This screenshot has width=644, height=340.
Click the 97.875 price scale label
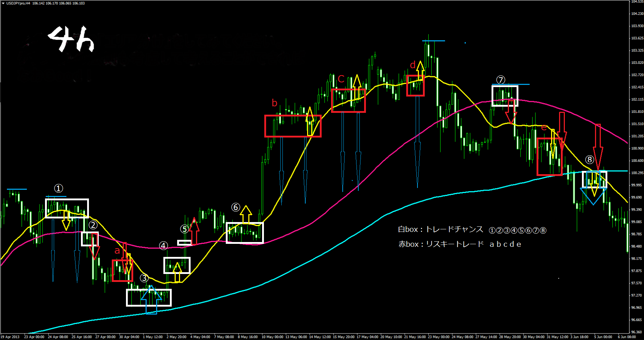(x=636, y=271)
